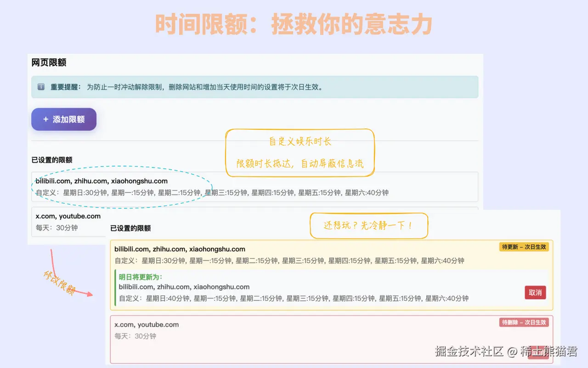Screen dimensions: 588x368
Task: Open the bilibili.com limit row without a status badge
Action: (x=254, y=187)
